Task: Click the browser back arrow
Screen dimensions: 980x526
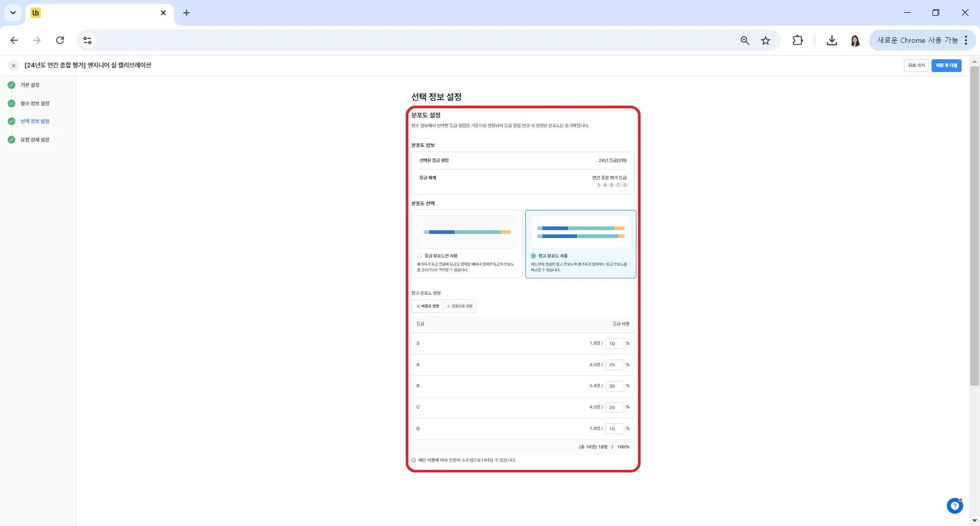Action: (x=14, y=40)
